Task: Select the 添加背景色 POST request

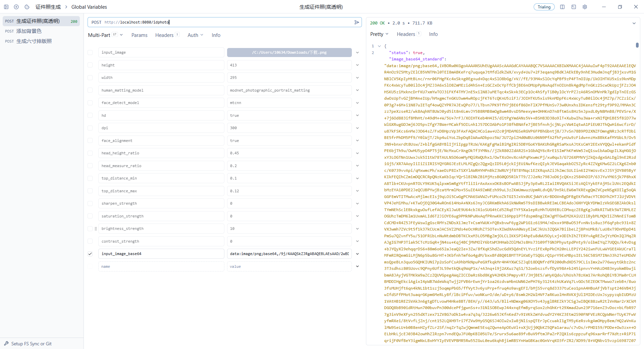Action: pyautogui.click(x=29, y=31)
